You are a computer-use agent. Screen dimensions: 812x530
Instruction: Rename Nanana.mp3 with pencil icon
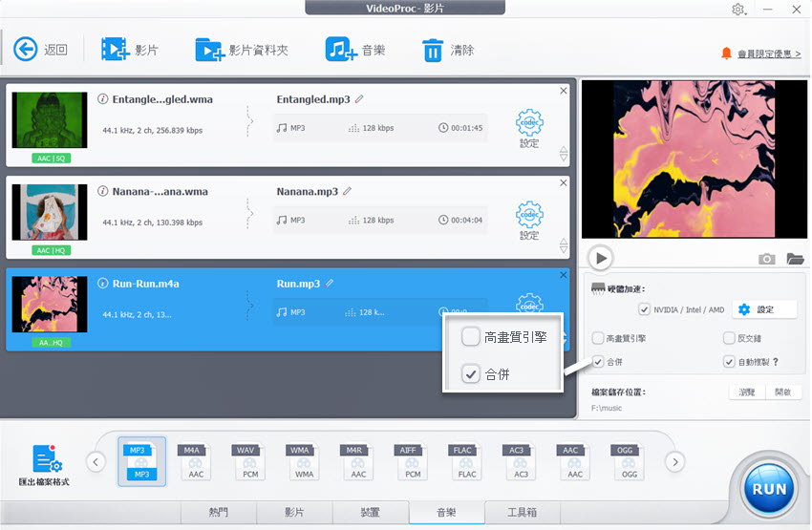(347, 191)
